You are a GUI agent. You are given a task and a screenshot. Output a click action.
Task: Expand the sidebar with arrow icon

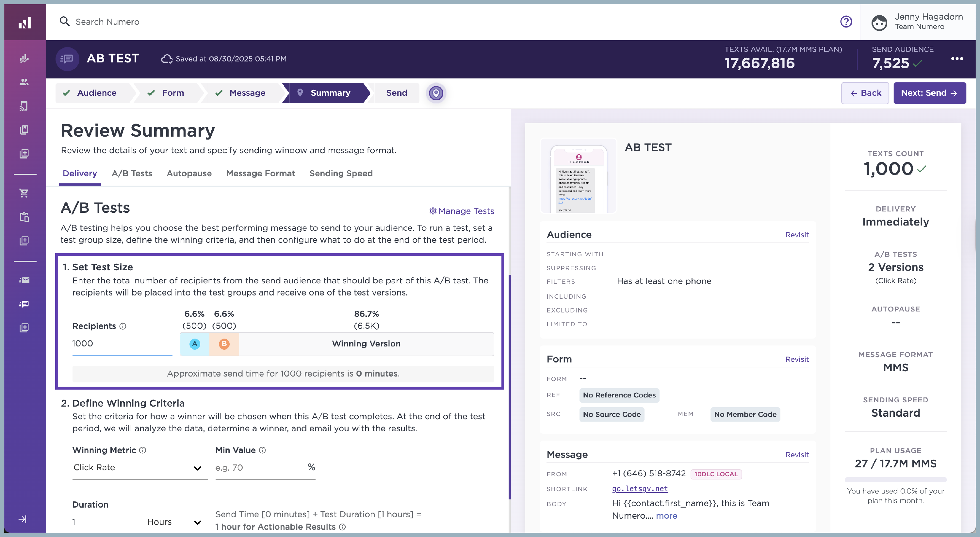click(x=23, y=519)
